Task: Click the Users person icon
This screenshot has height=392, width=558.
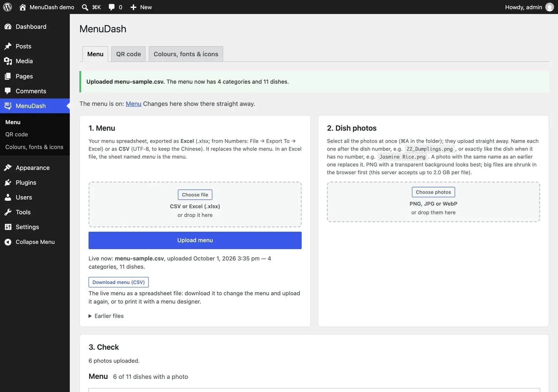Action: (x=8, y=197)
